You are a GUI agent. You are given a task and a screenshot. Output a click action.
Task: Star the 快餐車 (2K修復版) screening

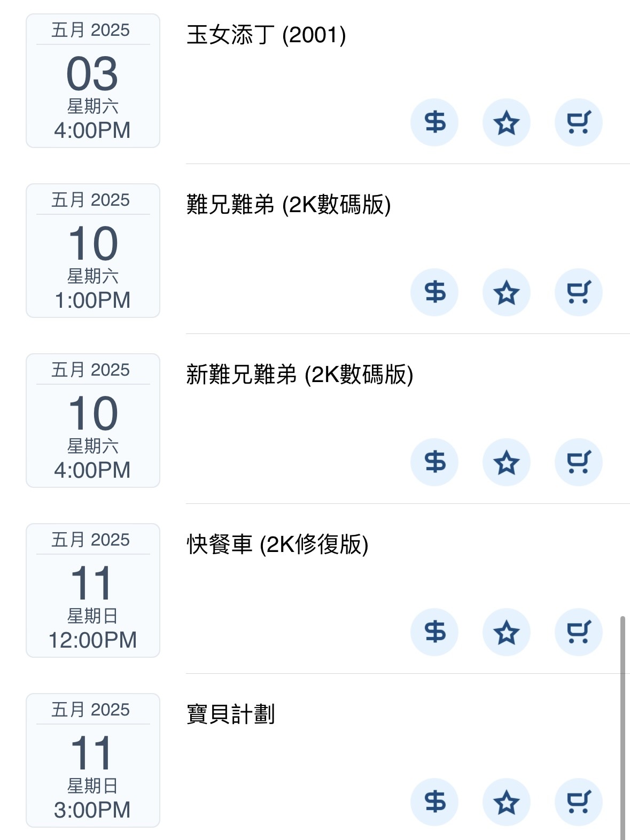[x=507, y=632]
